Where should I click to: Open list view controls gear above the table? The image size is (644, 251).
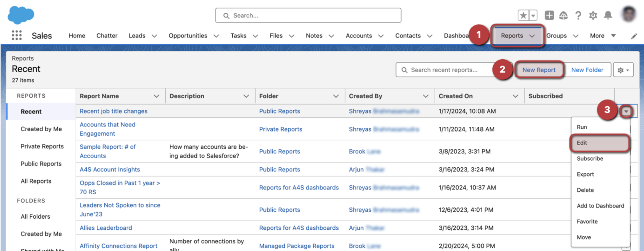[x=623, y=70]
